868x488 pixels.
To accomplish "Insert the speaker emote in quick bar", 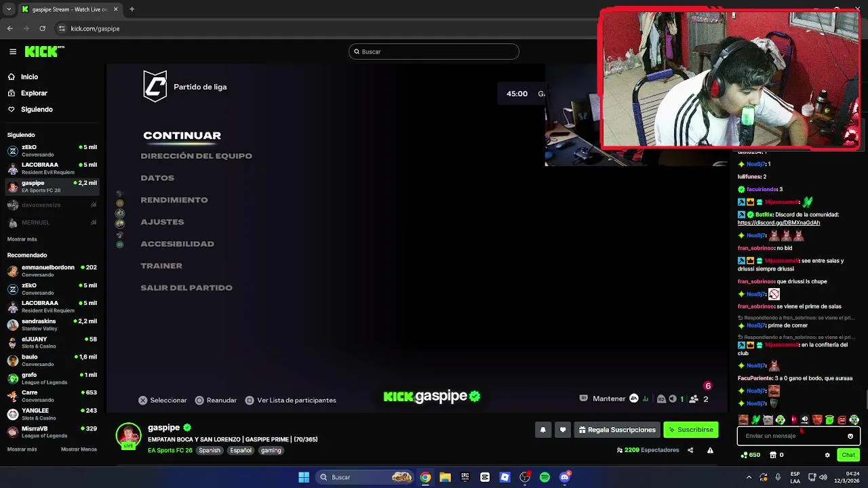I will pos(805,420).
